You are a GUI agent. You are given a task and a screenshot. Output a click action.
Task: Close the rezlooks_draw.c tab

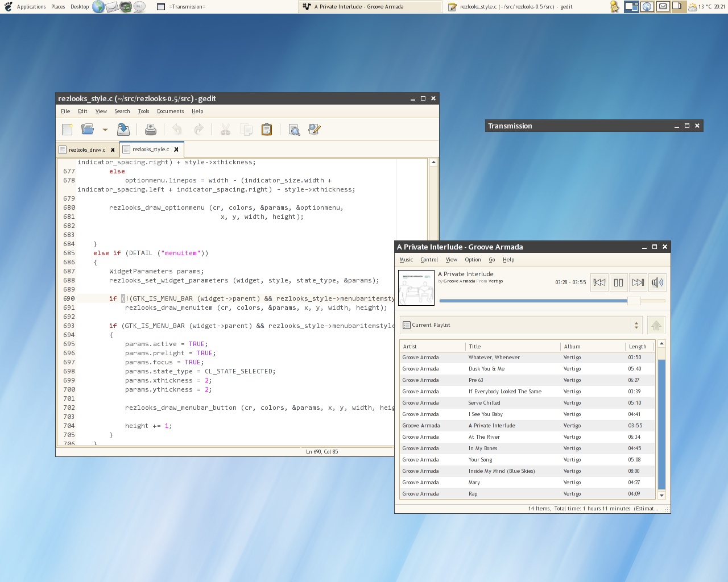tap(113, 150)
